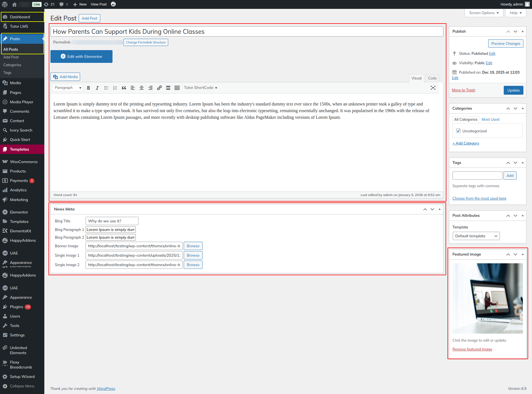Select the Most Used categories tab
This screenshot has width=532, height=394.
490,119
